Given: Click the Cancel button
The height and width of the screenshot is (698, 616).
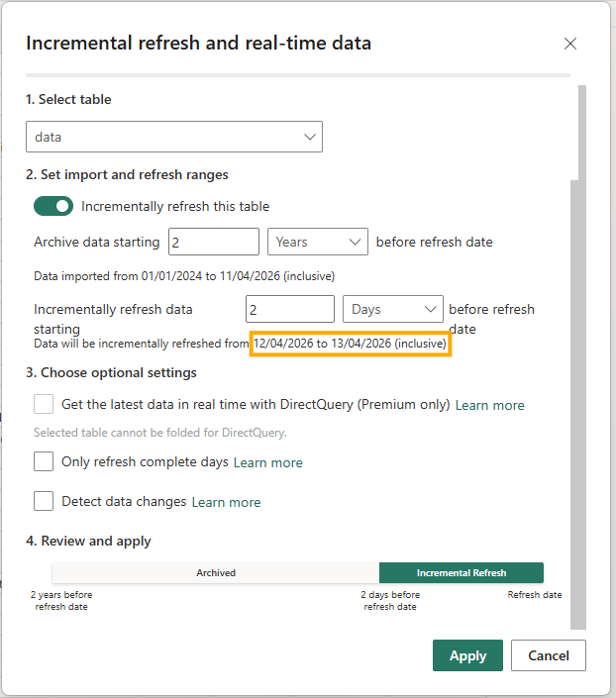Looking at the screenshot, I should [549, 655].
